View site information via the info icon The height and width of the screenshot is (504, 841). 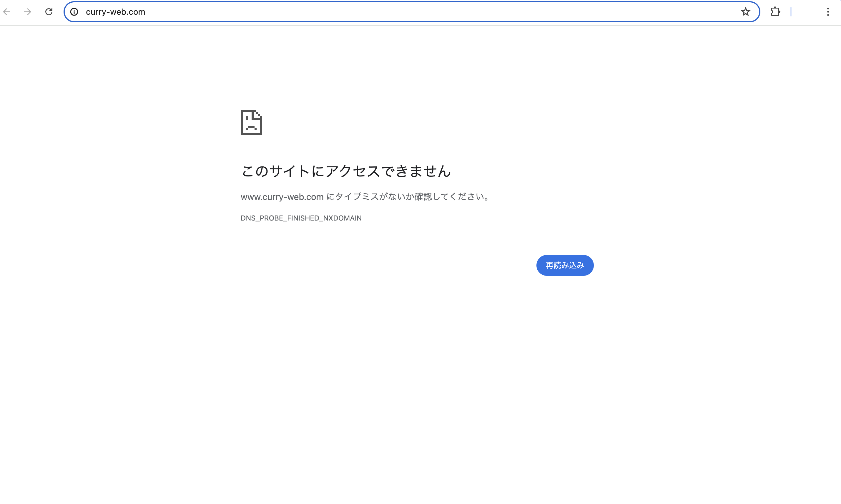(x=74, y=12)
